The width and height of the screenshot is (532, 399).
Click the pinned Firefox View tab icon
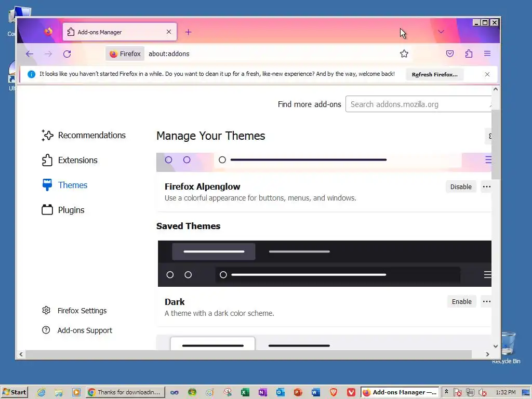[x=48, y=32]
